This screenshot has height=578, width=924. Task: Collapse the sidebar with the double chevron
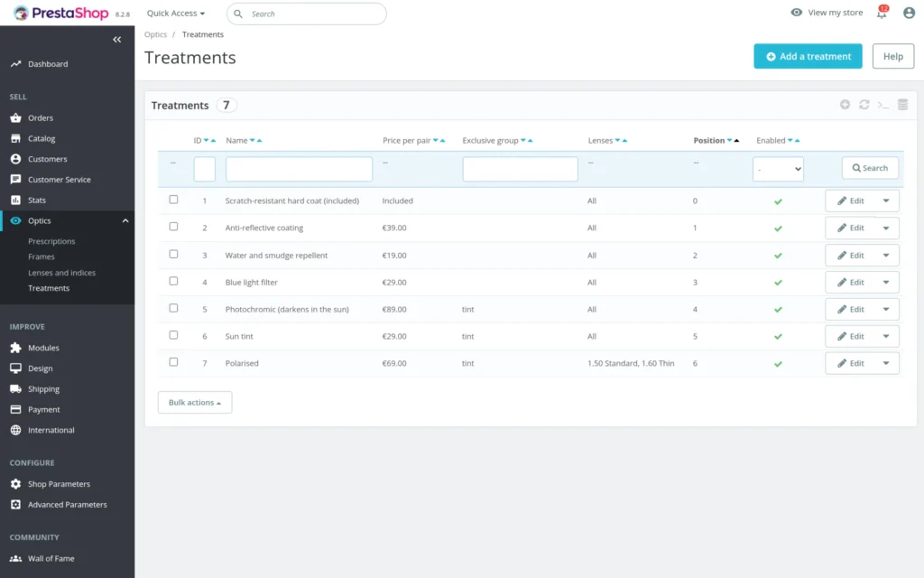tap(116, 40)
